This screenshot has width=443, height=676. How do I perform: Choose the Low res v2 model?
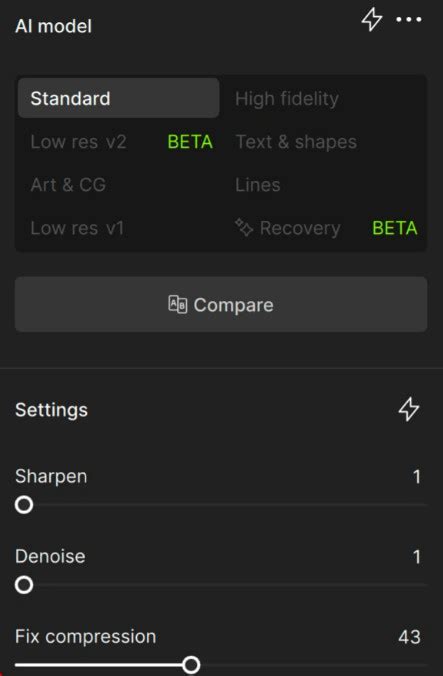(119, 141)
